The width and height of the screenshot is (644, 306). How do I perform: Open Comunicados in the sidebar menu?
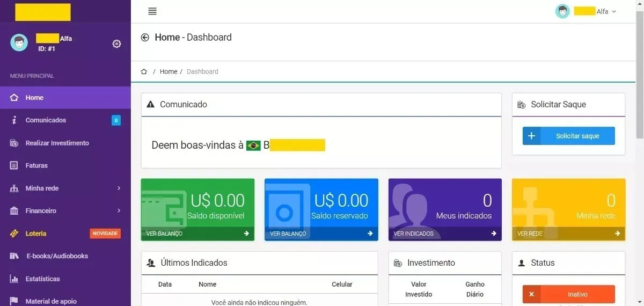click(x=65, y=120)
